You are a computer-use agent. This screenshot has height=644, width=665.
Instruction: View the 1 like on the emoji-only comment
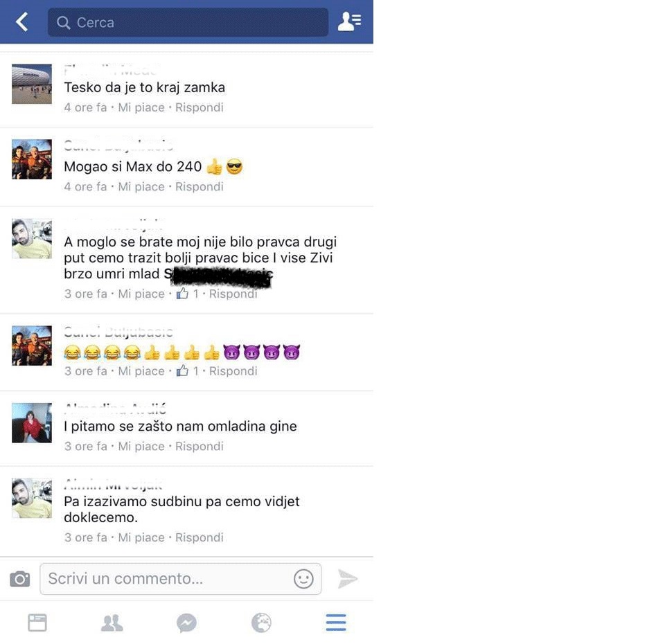188,371
